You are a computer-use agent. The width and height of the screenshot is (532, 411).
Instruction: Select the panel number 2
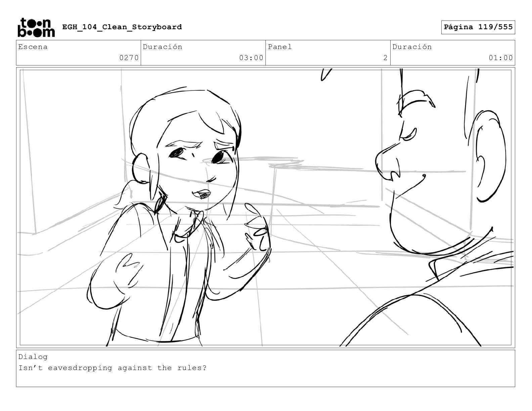point(386,58)
